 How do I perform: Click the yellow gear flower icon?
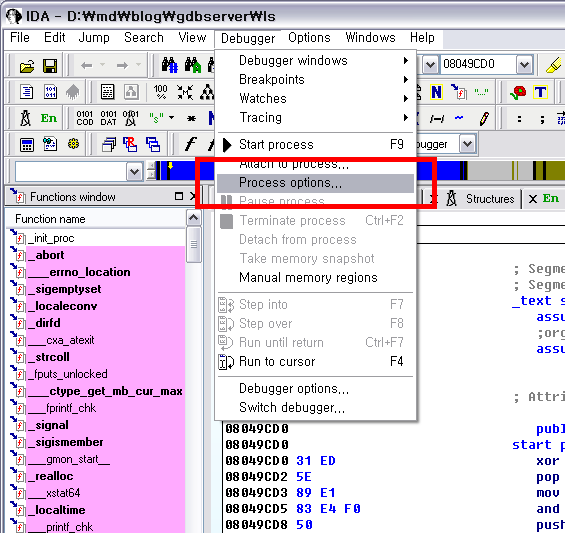click(x=73, y=144)
